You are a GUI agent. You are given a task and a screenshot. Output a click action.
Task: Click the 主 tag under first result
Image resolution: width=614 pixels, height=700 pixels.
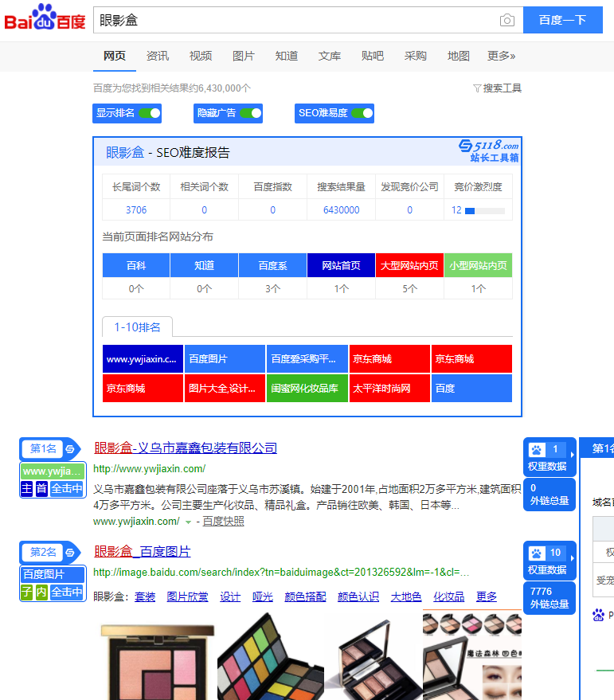coord(27,488)
